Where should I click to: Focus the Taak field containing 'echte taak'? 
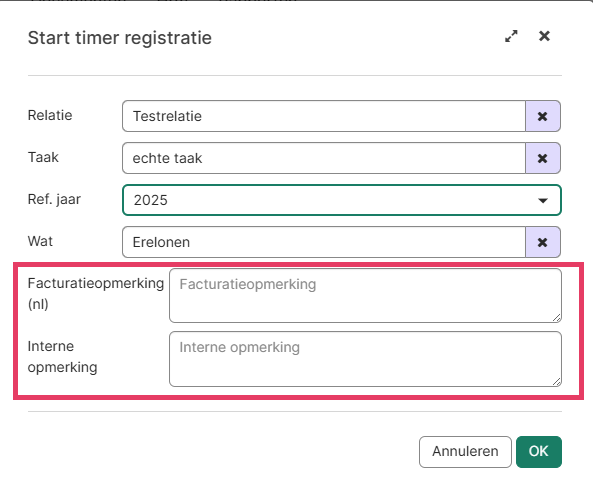point(324,158)
